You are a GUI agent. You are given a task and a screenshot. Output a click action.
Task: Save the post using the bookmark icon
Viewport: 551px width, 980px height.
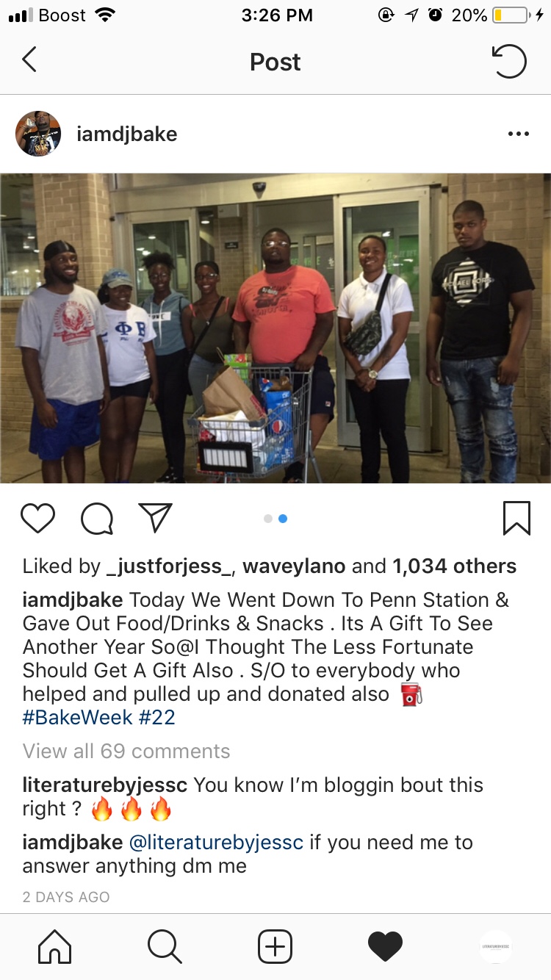(x=516, y=518)
